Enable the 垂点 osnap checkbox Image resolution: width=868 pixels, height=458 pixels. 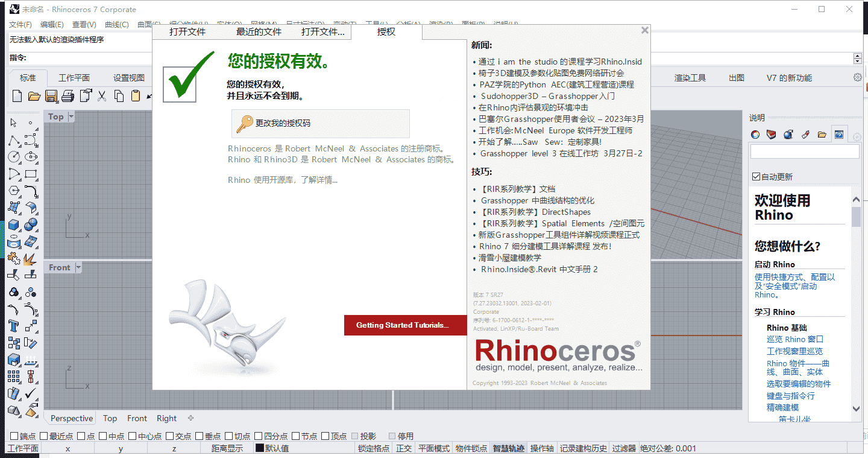pos(200,436)
